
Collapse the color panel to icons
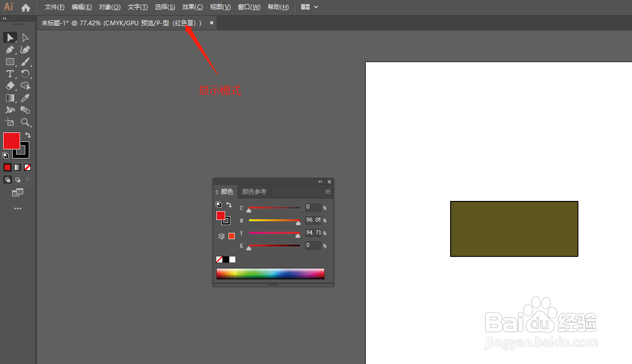coord(320,181)
